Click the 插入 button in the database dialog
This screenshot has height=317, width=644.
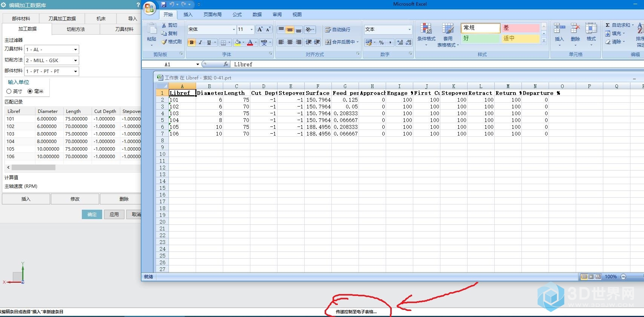click(26, 199)
